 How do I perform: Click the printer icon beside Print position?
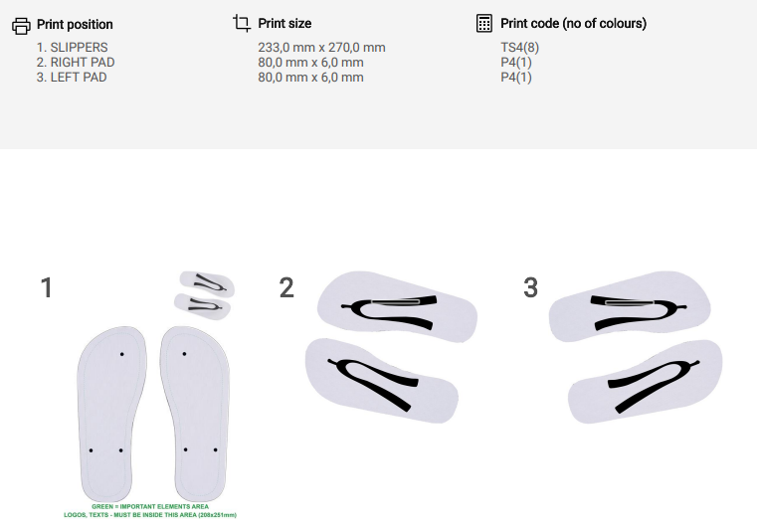point(21,24)
